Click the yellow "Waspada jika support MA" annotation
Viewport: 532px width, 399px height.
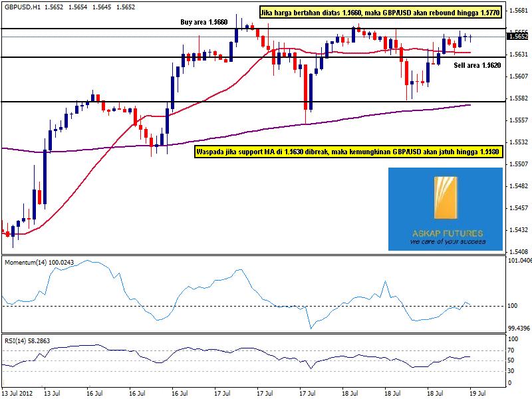pyautogui.click(x=349, y=152)
